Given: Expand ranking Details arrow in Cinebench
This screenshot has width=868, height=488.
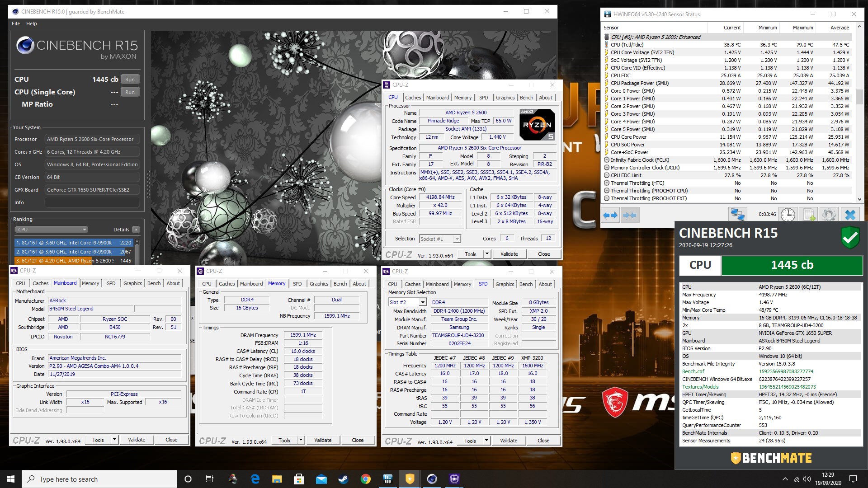Looking at the screenshot, I should coord(136,230).
